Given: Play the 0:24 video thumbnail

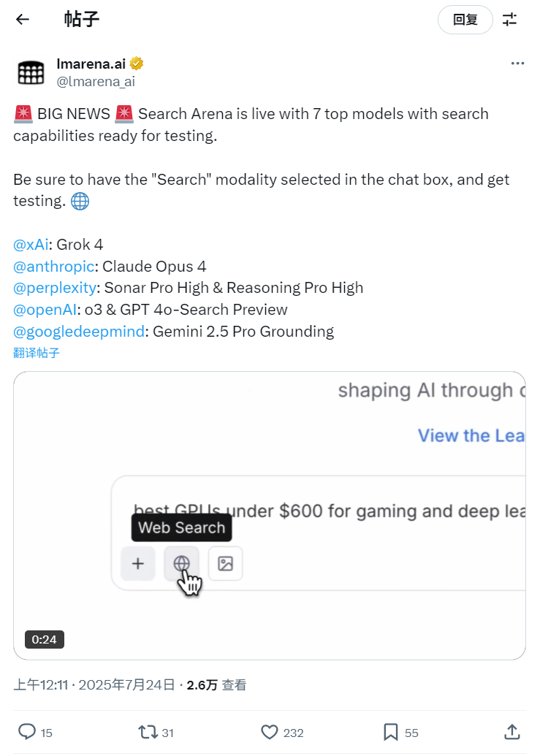Looking at the screenshot, I should pos(270,516).
